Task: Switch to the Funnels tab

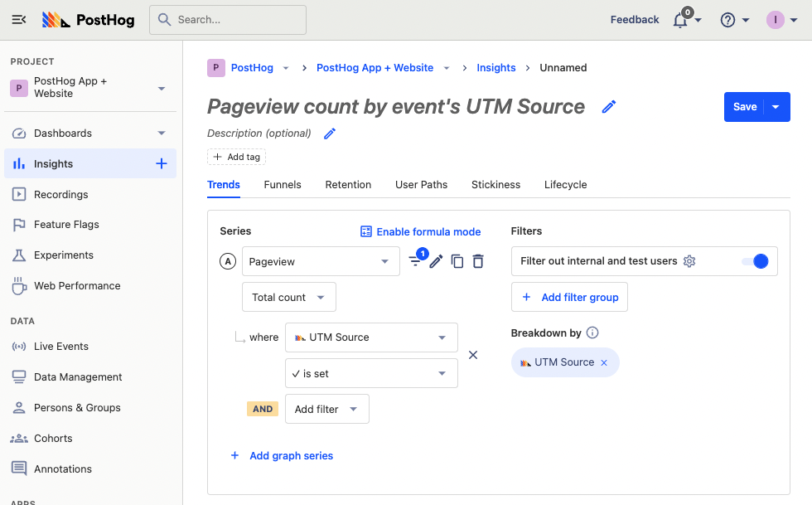Action: (x=282, y=184)
